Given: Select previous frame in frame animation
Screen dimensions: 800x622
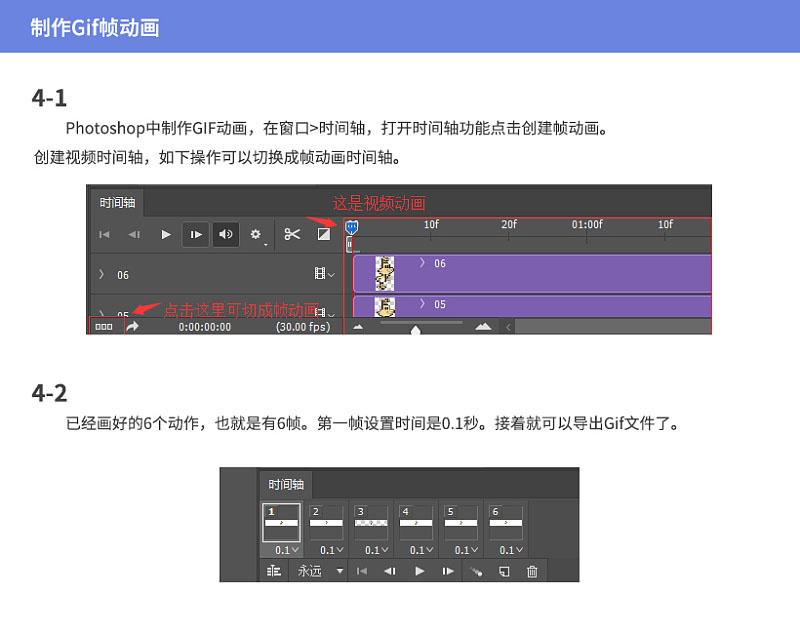Looking at the screenshot, I should [390, 571].
